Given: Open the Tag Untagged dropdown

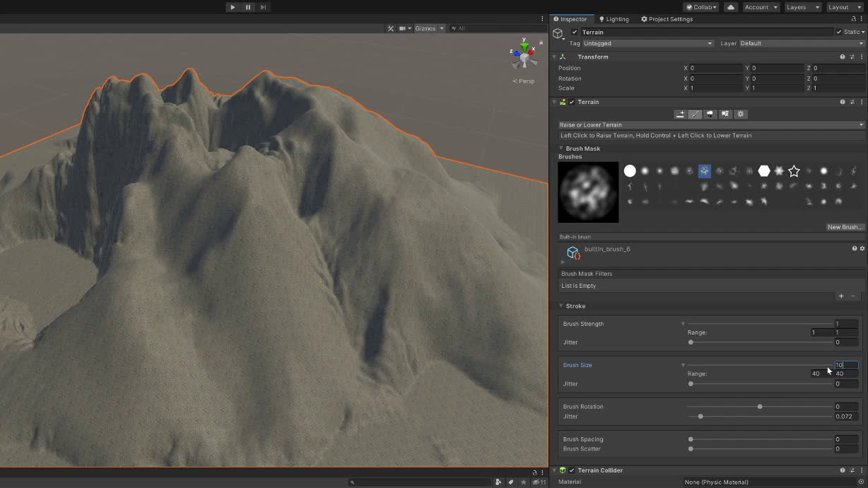Looking at the screenshot, I should pos(647,44).
